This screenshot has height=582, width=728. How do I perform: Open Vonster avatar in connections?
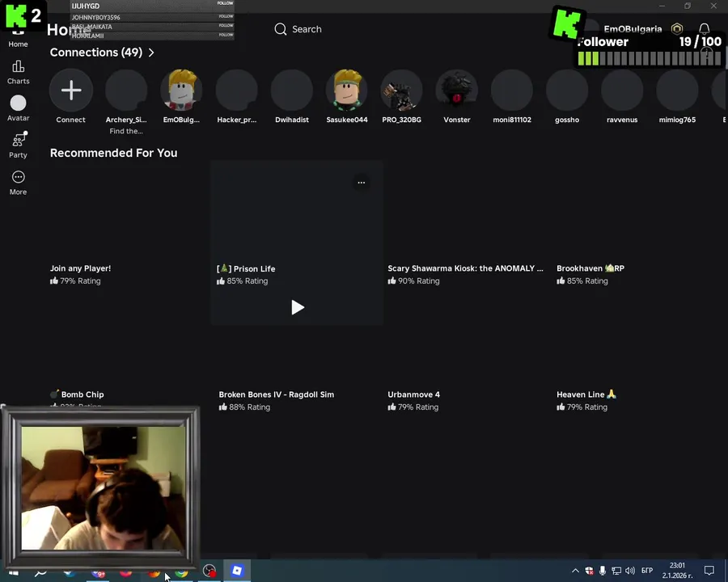coord(457,90)
